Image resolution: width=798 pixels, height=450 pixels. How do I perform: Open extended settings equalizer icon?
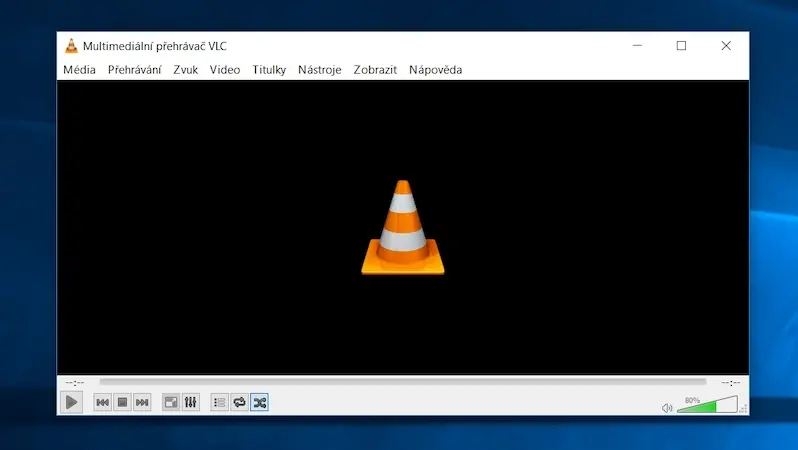[x=191, y=403]
